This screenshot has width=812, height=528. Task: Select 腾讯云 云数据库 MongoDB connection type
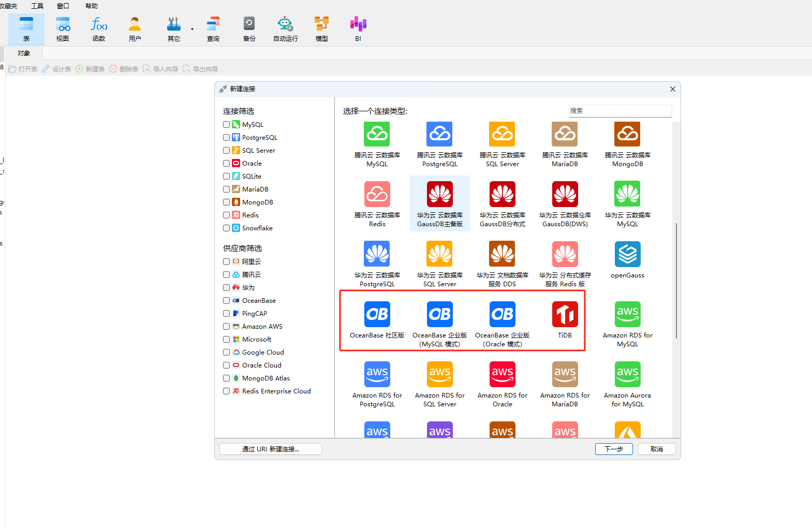coord(628,144)
